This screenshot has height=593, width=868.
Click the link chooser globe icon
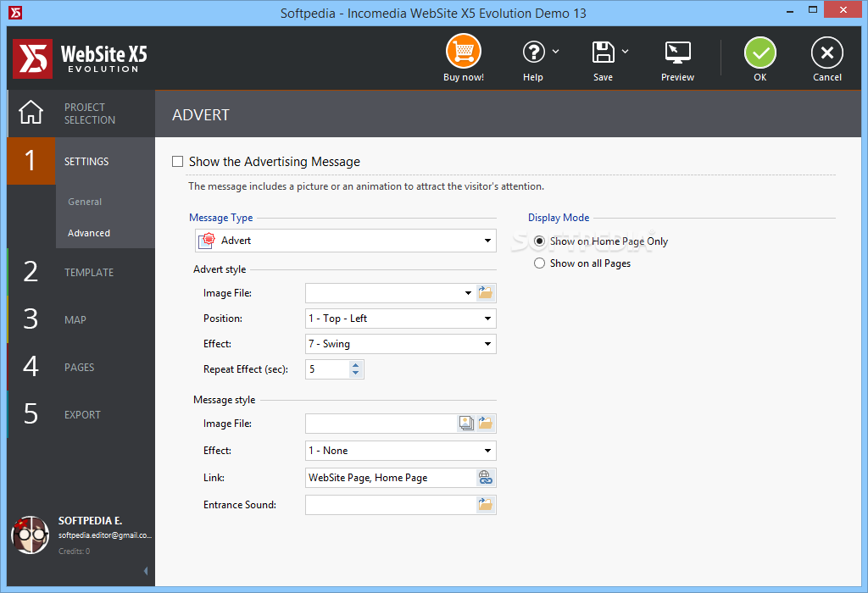tap(486, 478)
